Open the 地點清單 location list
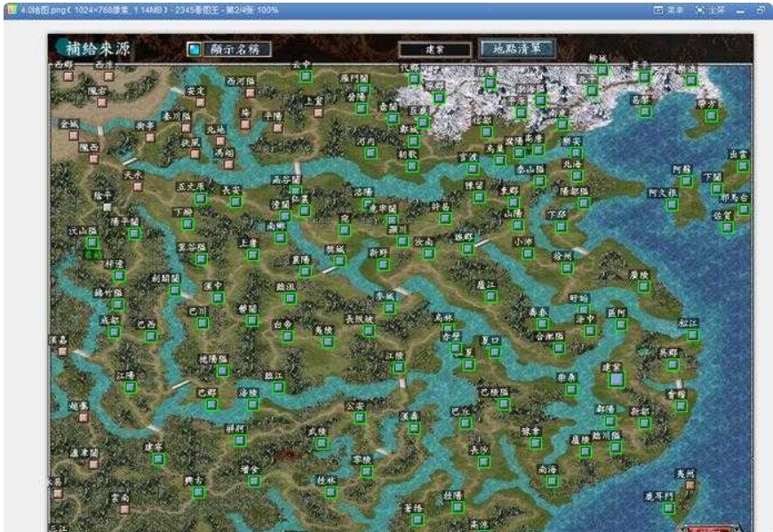Screen dimensions: 773x532 tap(516, 48)
